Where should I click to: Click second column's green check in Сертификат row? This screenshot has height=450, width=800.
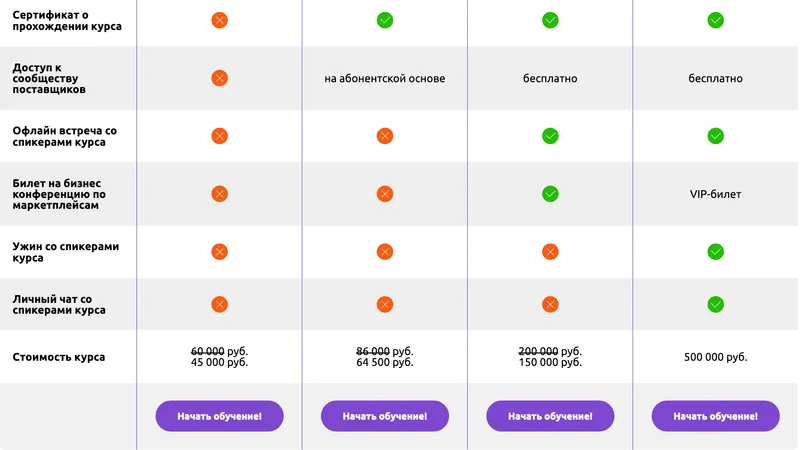[x=385, y=20]
